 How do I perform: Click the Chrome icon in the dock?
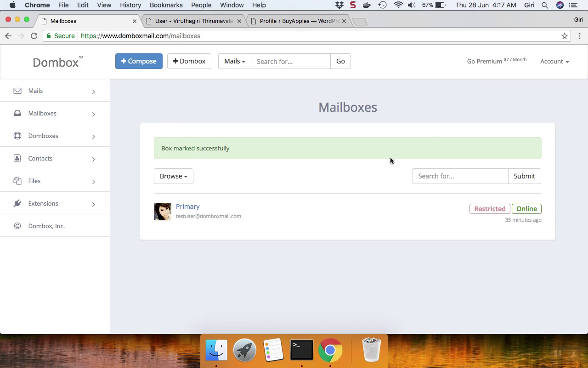click(x=330, y=350)
